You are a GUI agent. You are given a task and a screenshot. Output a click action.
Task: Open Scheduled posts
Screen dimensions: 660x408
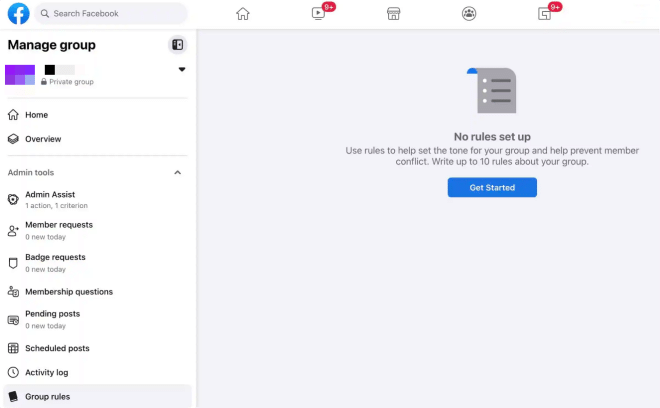97,348
